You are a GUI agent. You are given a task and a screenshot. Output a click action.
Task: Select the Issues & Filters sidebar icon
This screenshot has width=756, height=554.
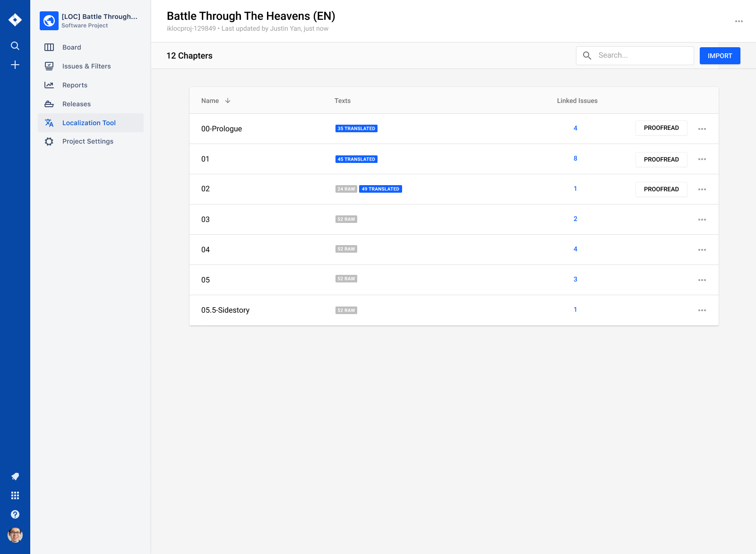click(49, 66)
